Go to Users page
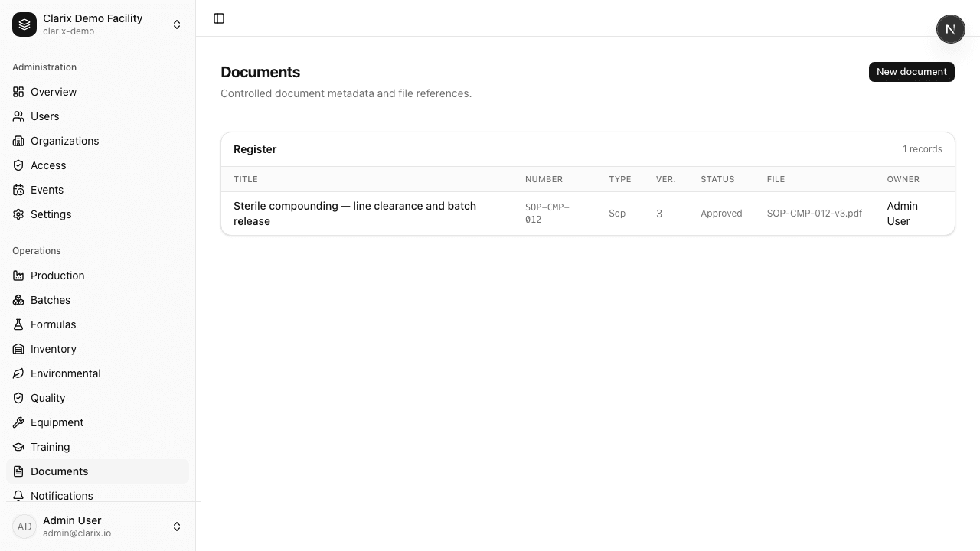980x551 pixels. pyautogui.click(x=97, y=116)
